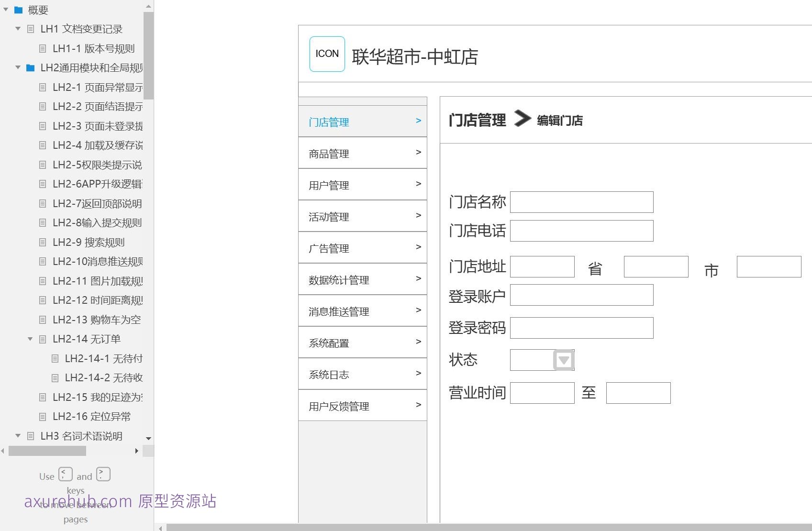The width and height of the screenshot is (812, 531).
Task: Select the 活动管理 menu item
Action: [x=363, y=216]
